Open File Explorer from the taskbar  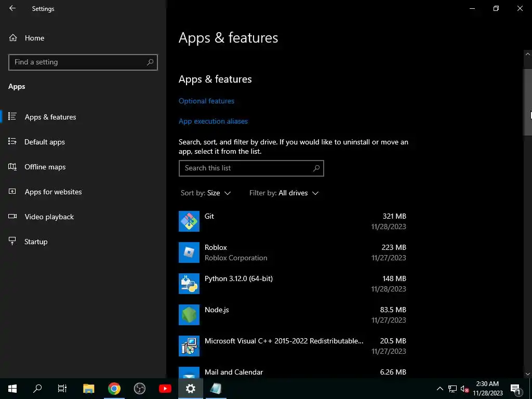pos(88,389)
